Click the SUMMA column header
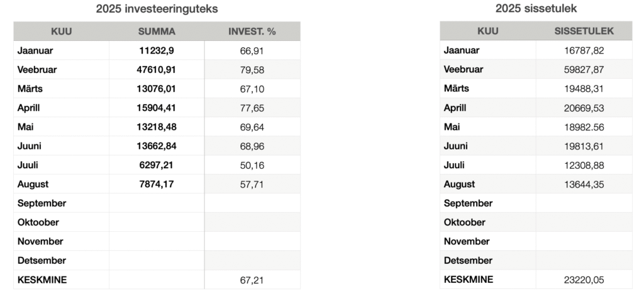644x303 pixels. [157, 31]
